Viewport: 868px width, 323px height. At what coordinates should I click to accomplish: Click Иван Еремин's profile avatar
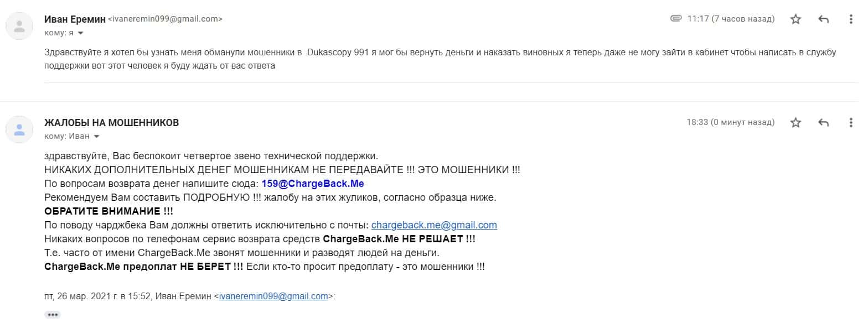[19, 26]
